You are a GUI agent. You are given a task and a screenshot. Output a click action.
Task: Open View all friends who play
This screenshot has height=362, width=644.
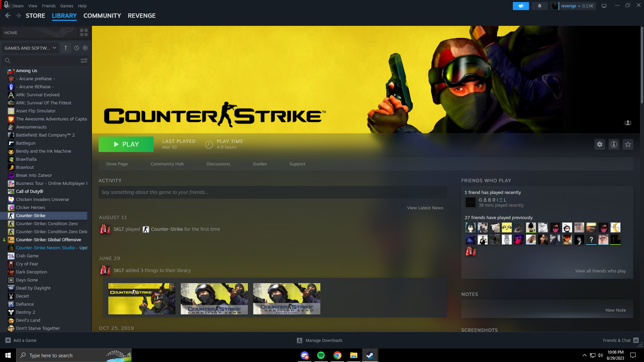(x=600, y=271)
